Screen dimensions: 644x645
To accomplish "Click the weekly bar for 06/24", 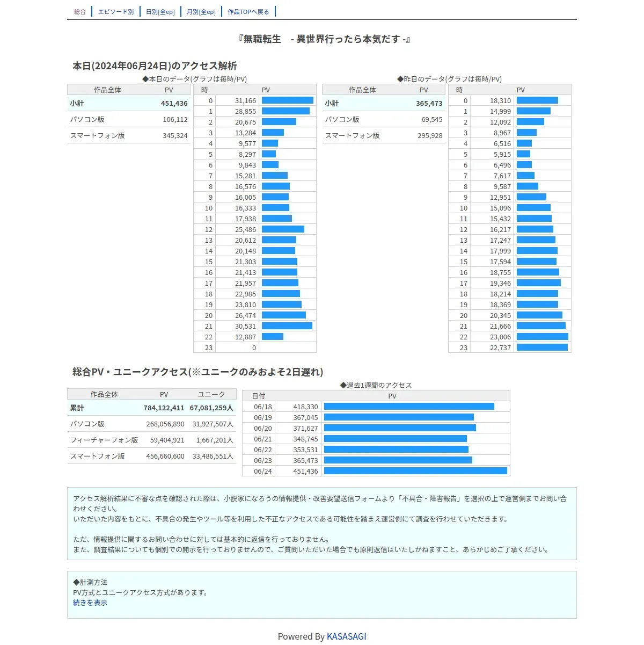I will 415,471.
